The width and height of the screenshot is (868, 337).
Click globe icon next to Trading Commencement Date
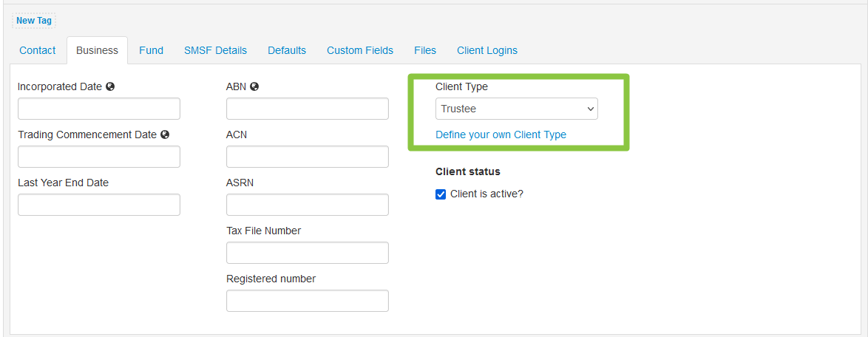point(165,135)
